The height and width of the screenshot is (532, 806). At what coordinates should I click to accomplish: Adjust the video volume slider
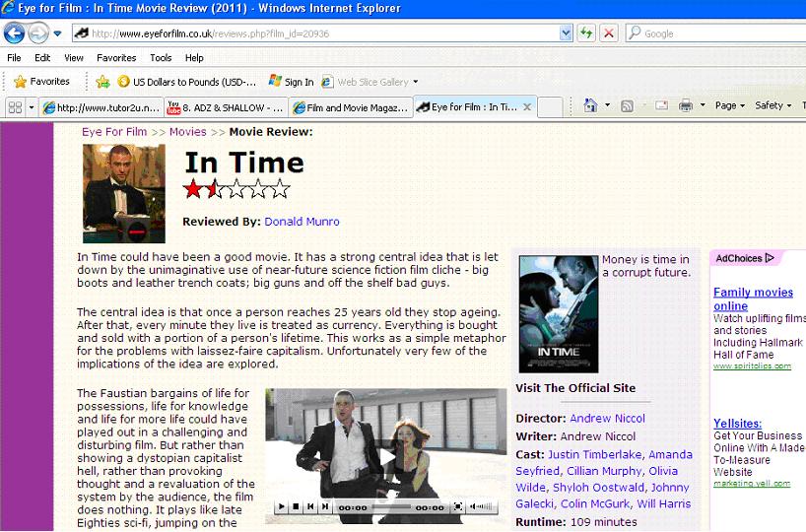(486, 506)
